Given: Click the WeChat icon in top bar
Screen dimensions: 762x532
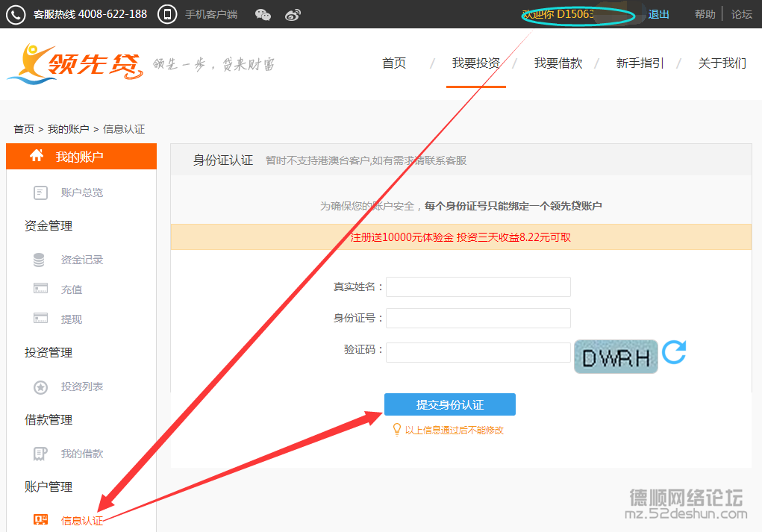Looking at the screenshot, I should [x=263, y=14].
